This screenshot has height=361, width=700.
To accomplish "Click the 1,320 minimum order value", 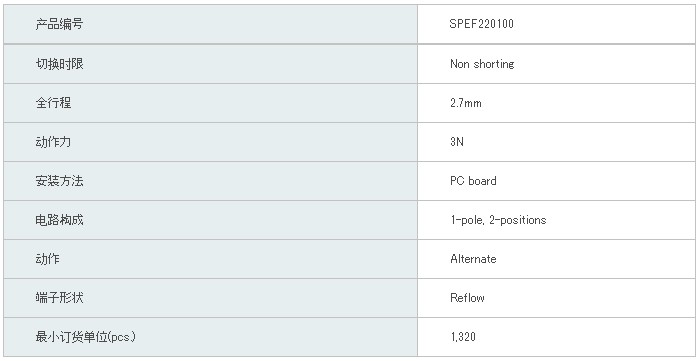I will (x=463, y=337).
